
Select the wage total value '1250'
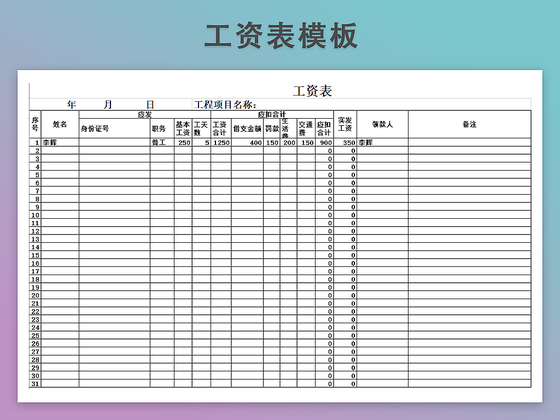pos(221,143)
